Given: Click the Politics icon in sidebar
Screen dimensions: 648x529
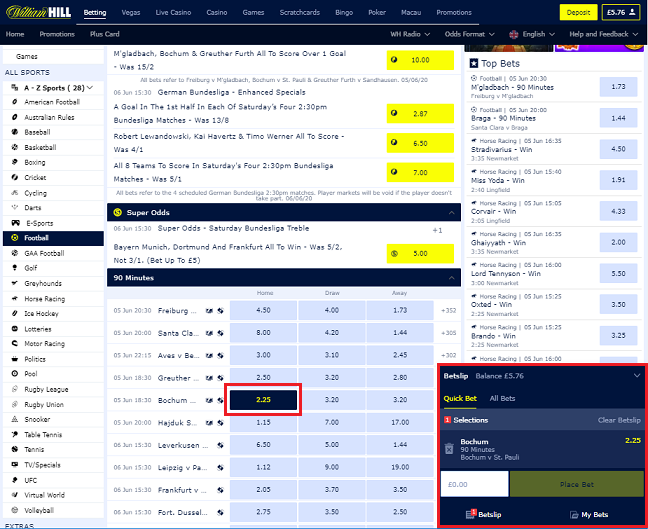Looking at the screenshot, I should point(15,359).
